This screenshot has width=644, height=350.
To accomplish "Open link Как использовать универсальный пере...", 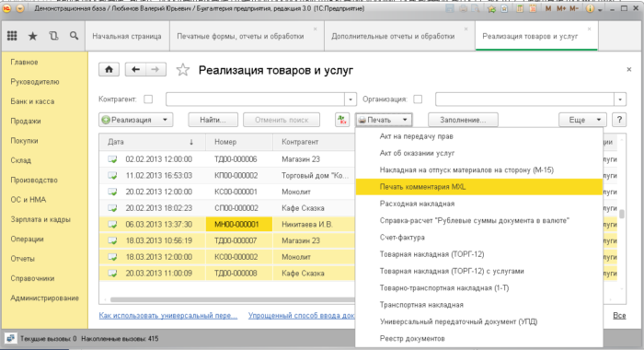I will pos(168,315).
